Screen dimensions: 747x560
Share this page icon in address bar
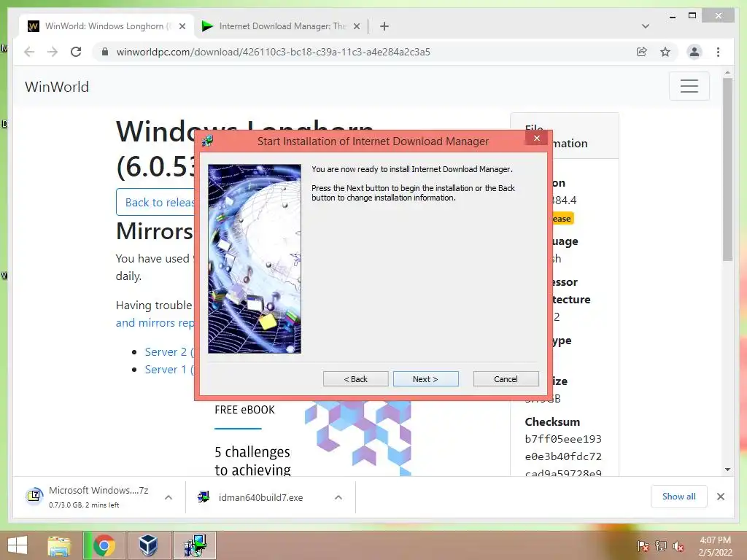pos(642,52)
